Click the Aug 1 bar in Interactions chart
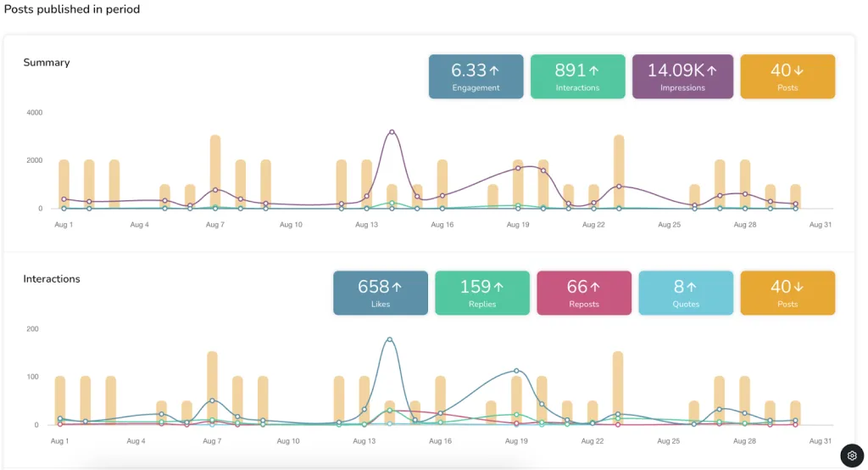868x470 pixels. pyautogui.click(x=60, y=400)
